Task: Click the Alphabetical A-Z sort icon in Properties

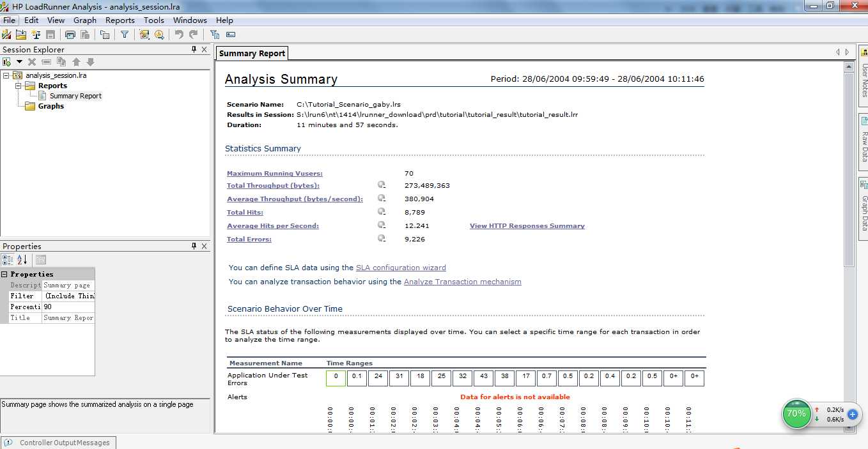Action: pos(22,259)
